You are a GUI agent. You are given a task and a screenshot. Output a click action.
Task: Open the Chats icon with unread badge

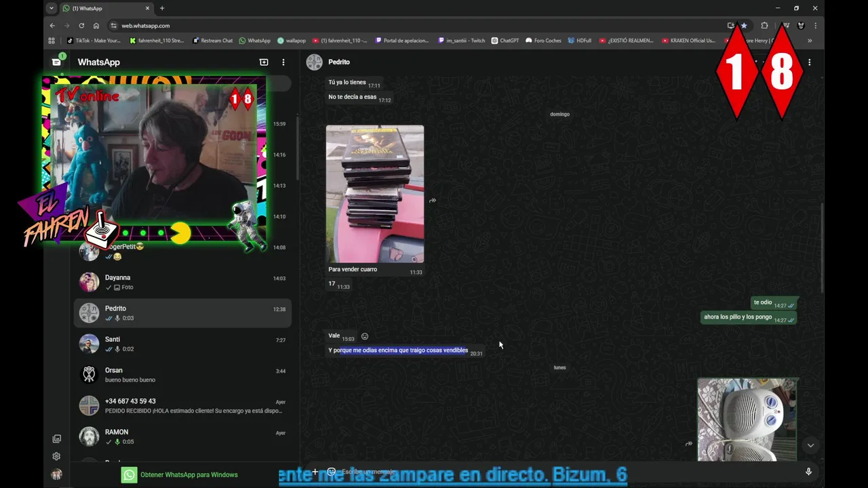[56, 62]
